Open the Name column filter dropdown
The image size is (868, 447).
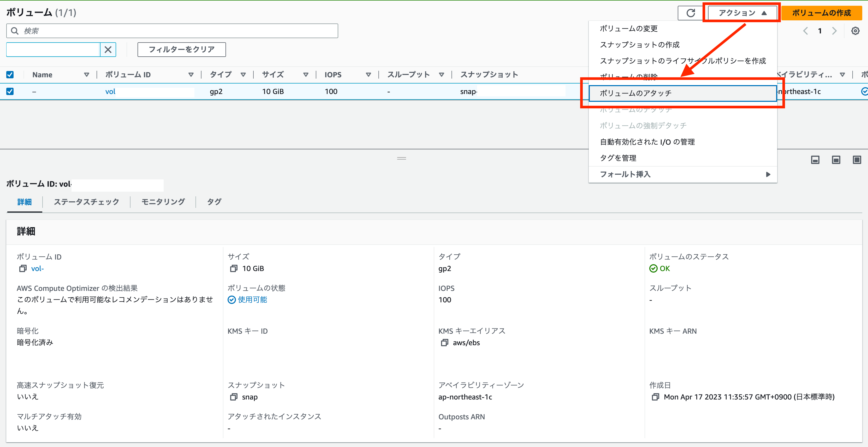point(87,74)
